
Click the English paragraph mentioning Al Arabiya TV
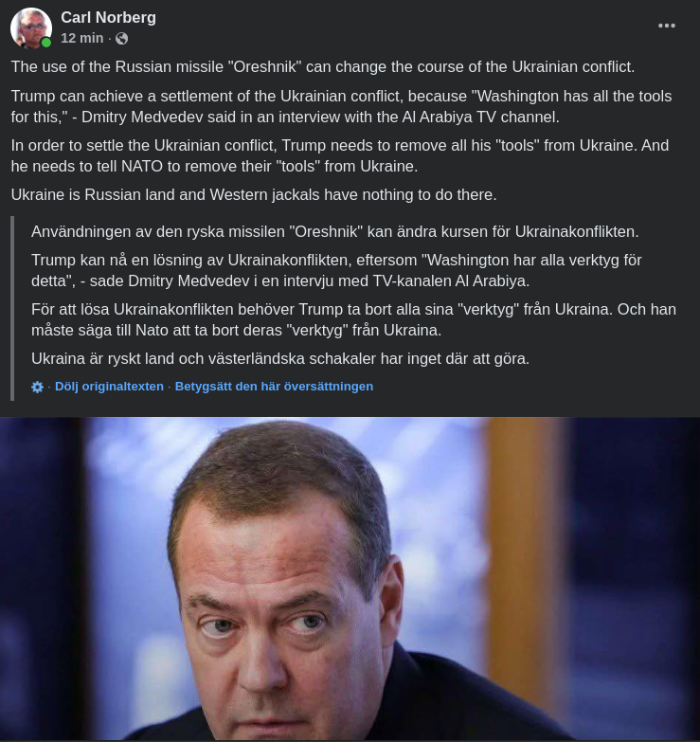coord(341,106)
